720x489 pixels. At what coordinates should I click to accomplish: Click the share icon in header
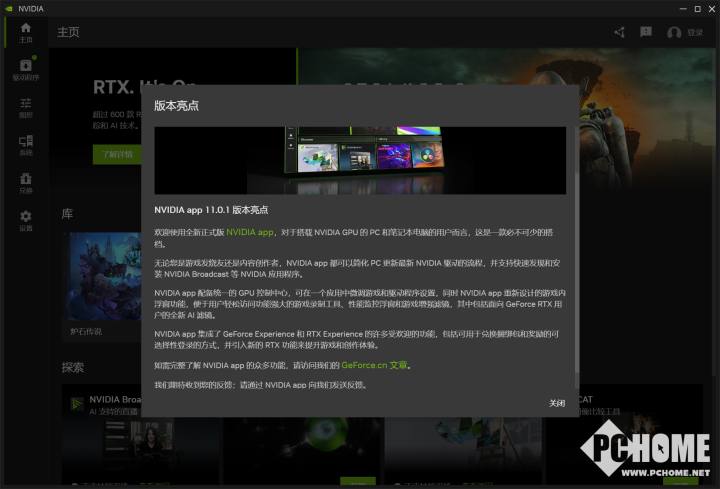(619, 32)
